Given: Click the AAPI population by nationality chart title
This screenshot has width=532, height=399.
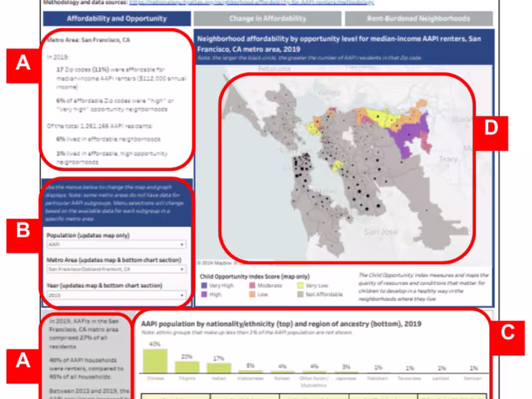Looking at the screenshot, I should click(x=281, y=324).
